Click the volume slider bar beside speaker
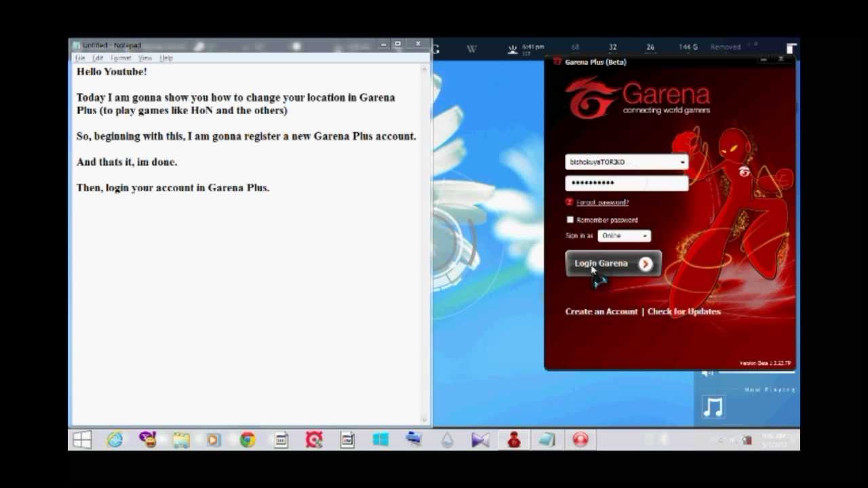Viewport: 868px width, 488px height. [x=756, y=372]
